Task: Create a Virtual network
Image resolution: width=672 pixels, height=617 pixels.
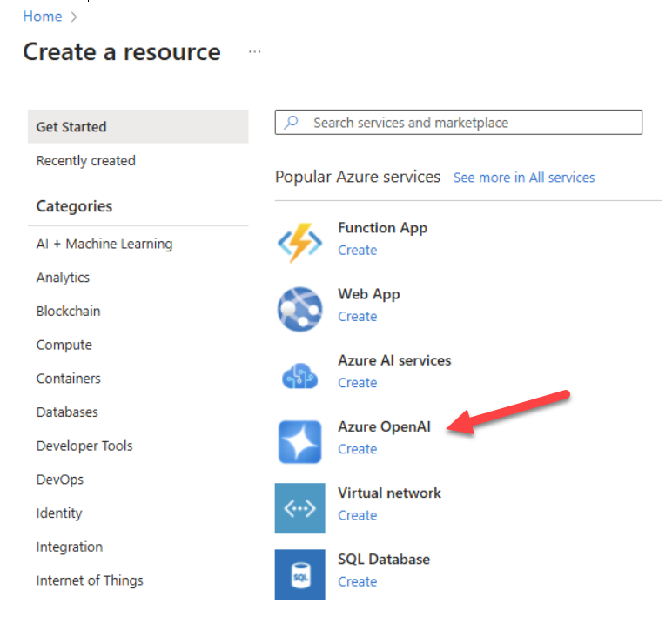Action: coord(357,515)
